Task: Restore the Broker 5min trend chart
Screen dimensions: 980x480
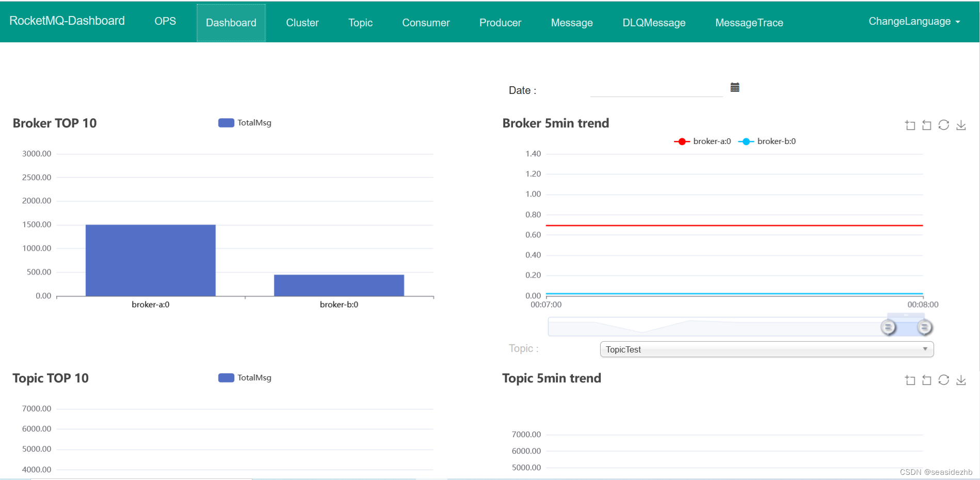Action: [944, 125]
